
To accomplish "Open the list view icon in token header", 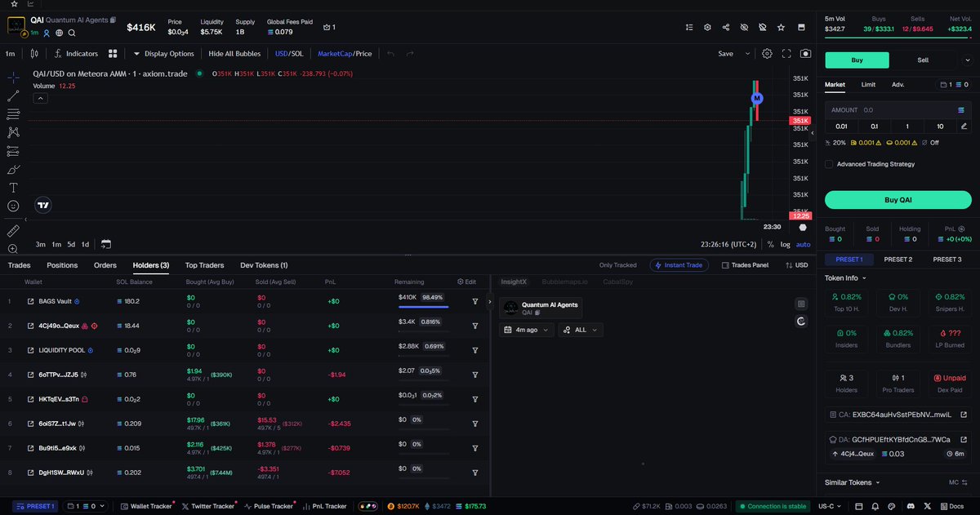I will [x=689, y=27].
